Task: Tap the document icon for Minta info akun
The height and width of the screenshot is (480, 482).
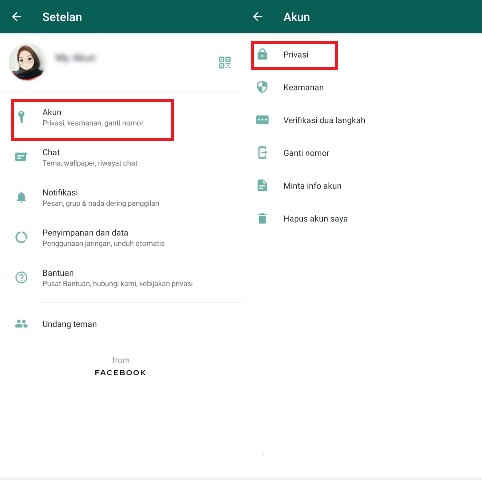Action: [262, 185]
